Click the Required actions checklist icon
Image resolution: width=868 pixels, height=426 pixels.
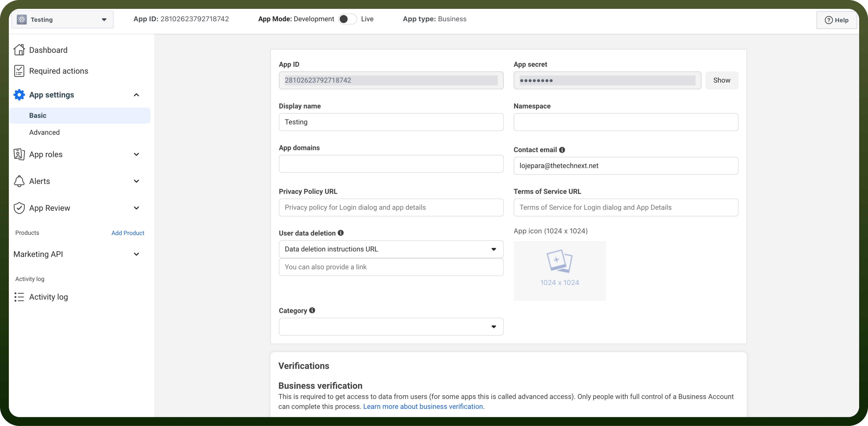pos(19,71)
